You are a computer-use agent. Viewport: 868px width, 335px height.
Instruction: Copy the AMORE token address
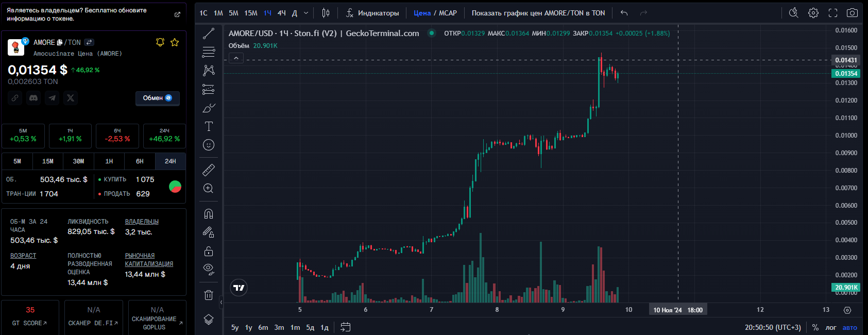coord(60,42)
